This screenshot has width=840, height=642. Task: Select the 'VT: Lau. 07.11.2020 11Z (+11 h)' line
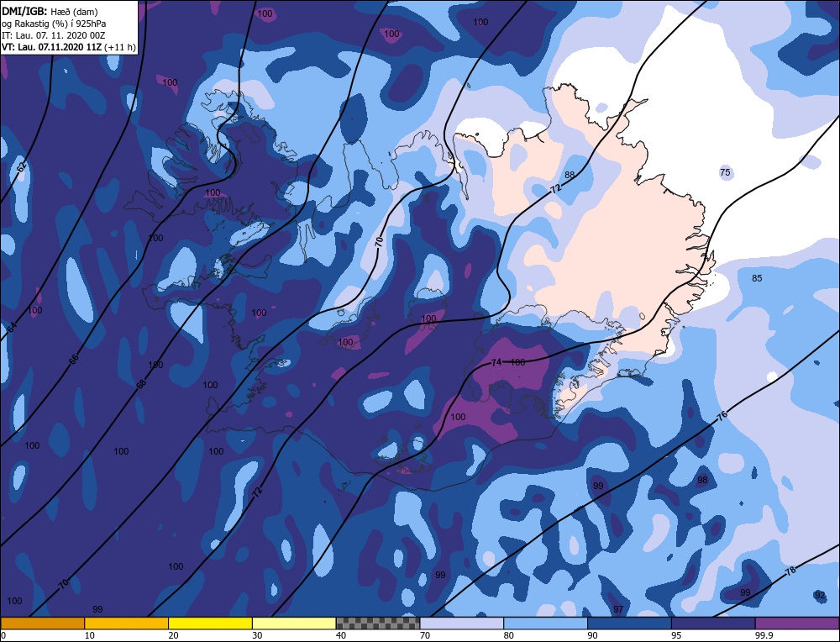coord(69,47)
